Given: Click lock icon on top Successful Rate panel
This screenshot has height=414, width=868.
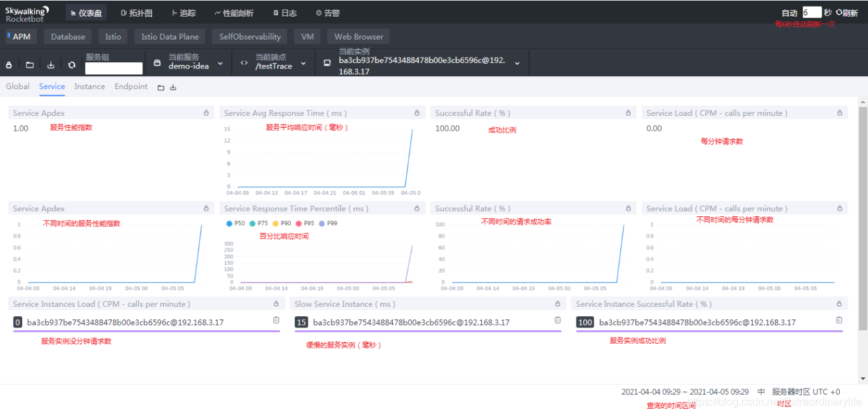Looking at the screenshot, I should pos(629,113).
